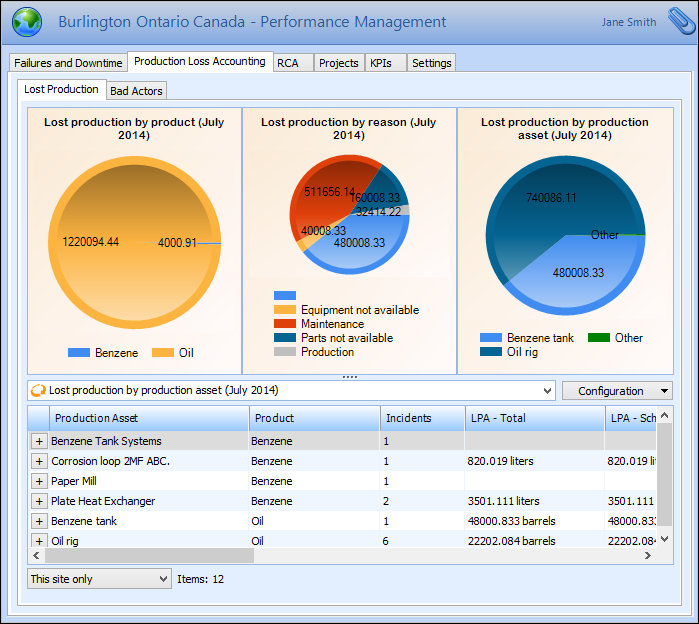
Task: Expand the Benzene Tank Systems row
Action: click(39, 441)
